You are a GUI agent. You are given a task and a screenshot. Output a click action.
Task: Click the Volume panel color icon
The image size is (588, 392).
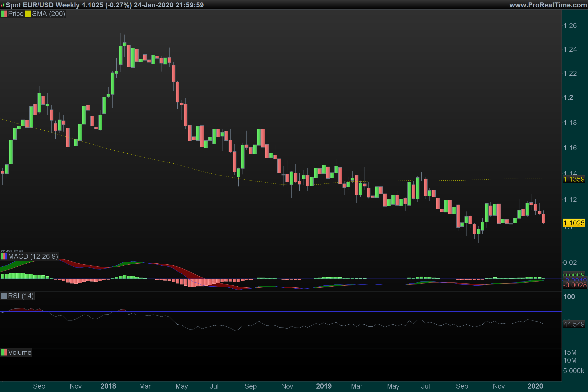tap(4, 353)
